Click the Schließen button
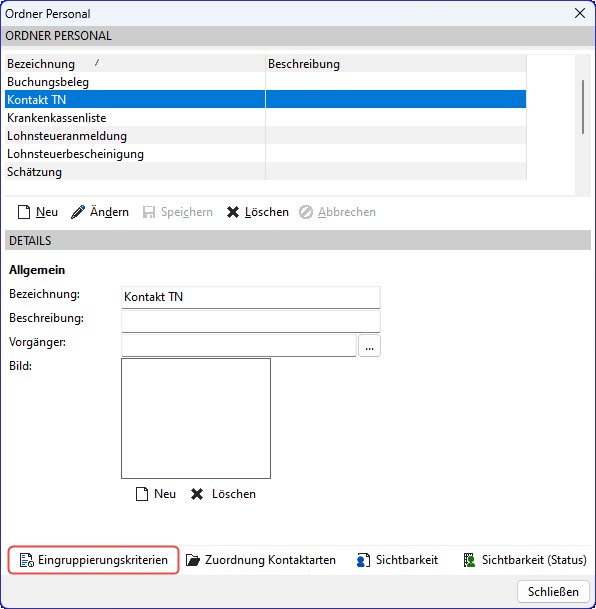The width and height of the screenshot is (596, 609). tap(553, 592)
